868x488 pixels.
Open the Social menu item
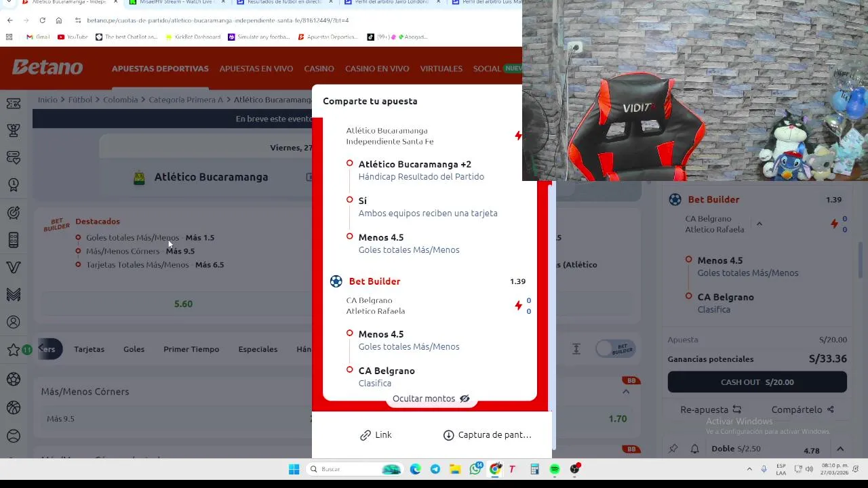coord(487,68)
